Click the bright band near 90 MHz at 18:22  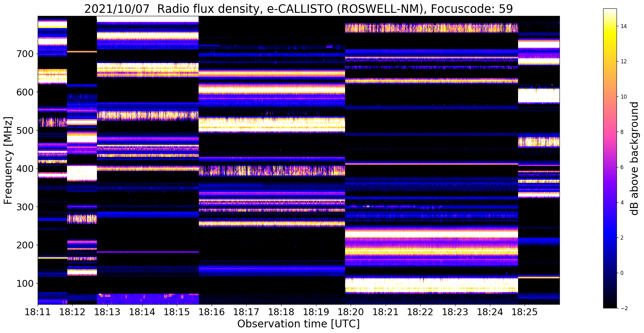pos(431,285)
